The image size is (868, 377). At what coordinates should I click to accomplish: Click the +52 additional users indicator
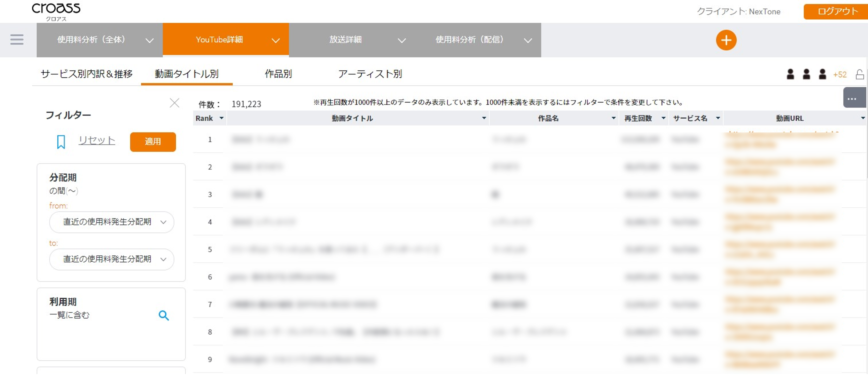point(839,74)
